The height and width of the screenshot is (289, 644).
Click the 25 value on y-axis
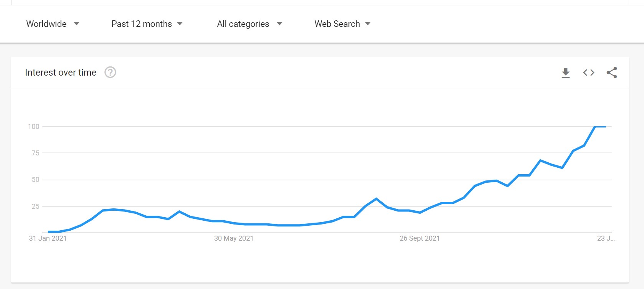(35, 206)
